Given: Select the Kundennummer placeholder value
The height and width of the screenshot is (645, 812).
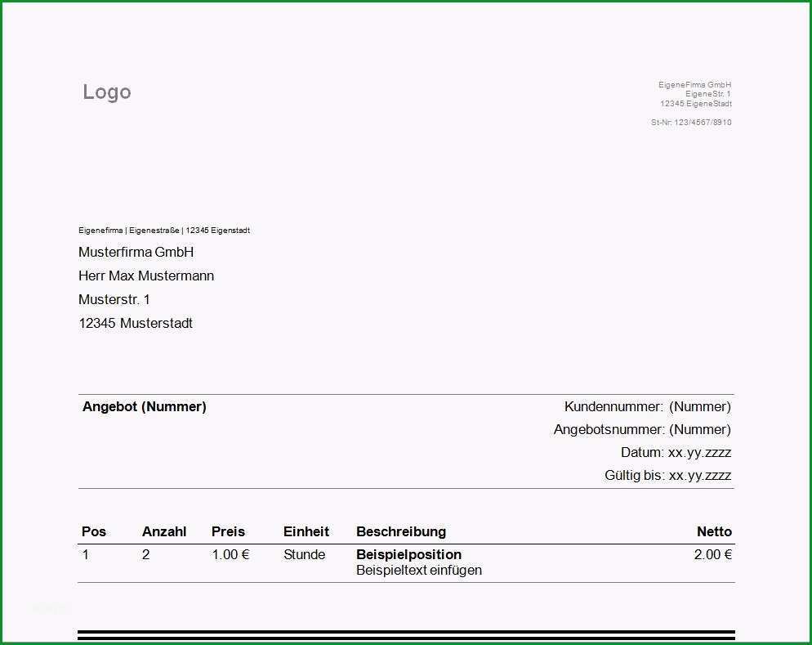Looking at the screenshot, I should coord(699,406).
